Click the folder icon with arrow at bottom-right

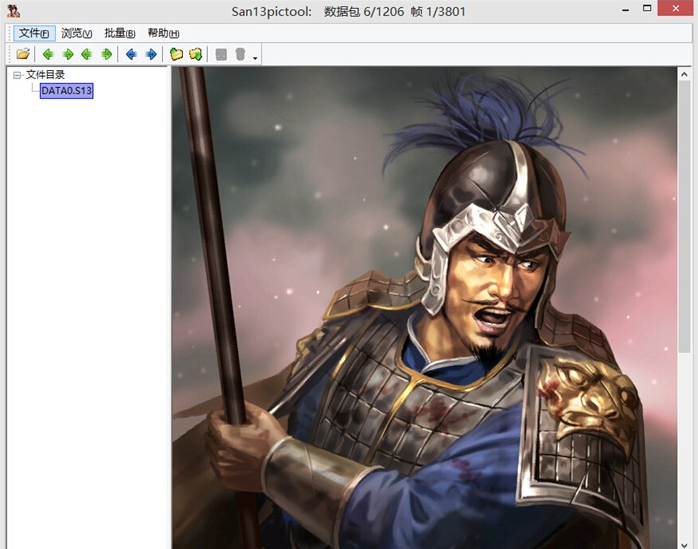195,54
